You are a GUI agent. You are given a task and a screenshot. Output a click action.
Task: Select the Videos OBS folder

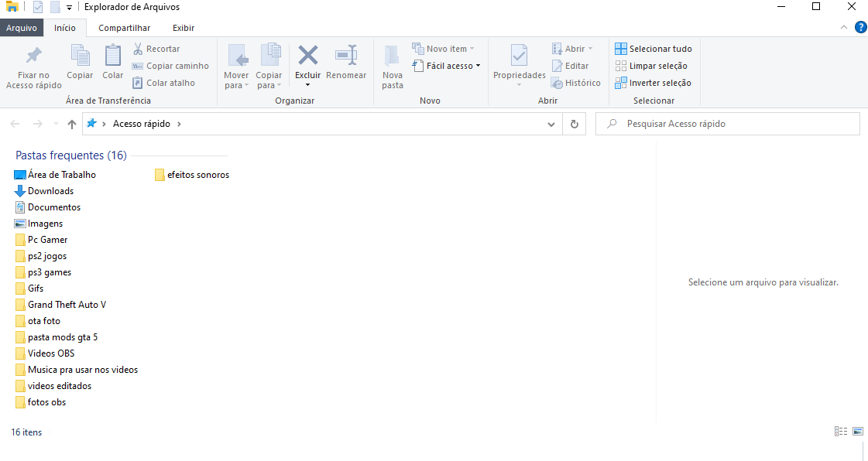point(44,353)
